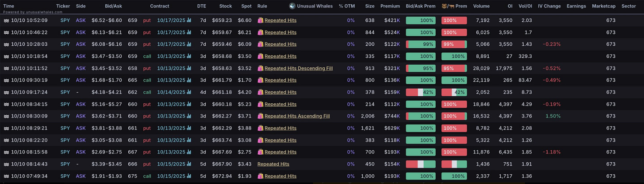Click the 329.3 Vol/OI value
Viewport: 644px width, 184px height.
click(x=525, y=56)
